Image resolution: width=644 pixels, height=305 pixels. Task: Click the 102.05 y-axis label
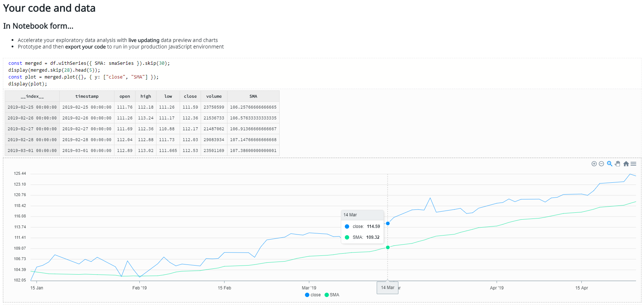pos(20,280)
